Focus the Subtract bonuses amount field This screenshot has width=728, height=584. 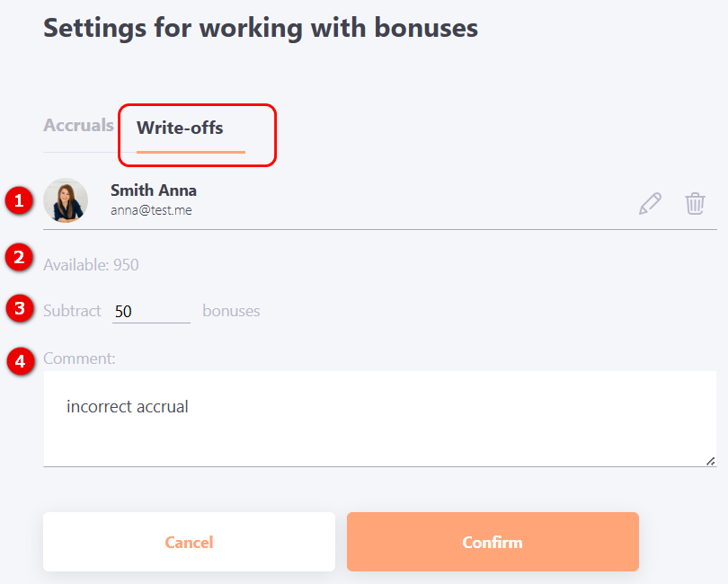[151, 311]
